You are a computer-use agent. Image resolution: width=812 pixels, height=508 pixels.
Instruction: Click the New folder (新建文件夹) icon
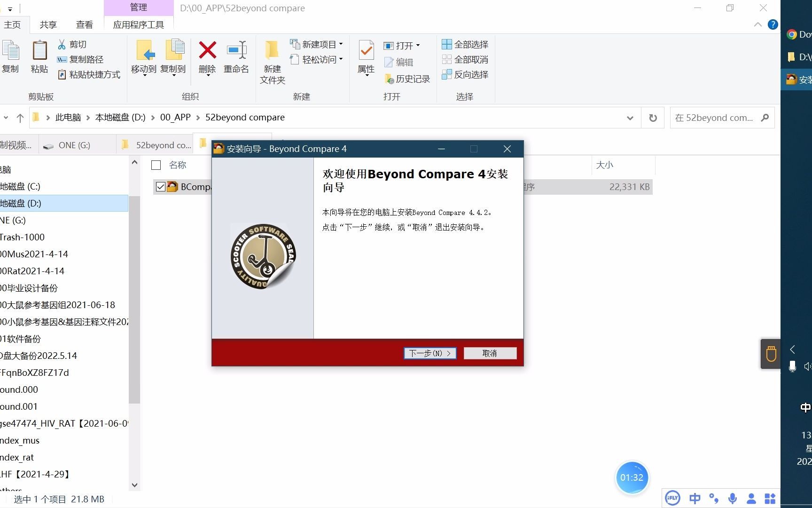(x=272, y=50)
